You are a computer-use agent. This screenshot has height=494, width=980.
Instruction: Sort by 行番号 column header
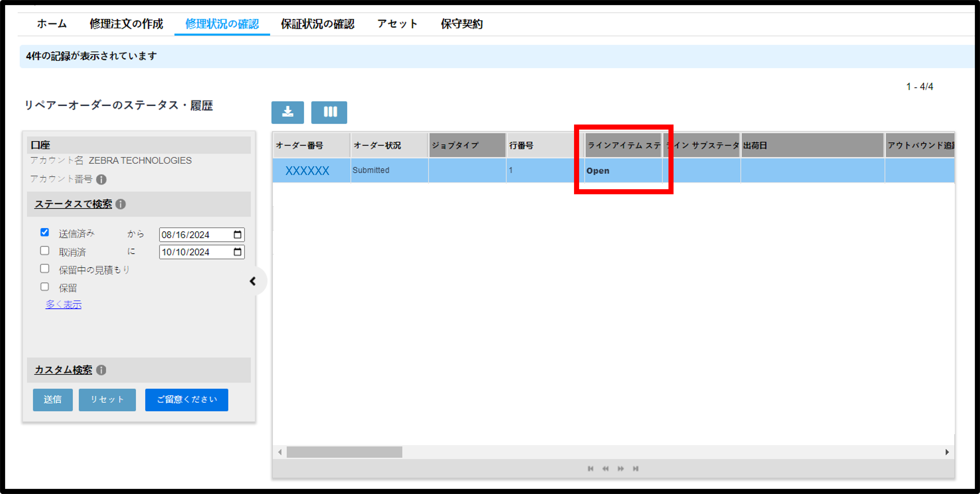[x=545, y=145]
